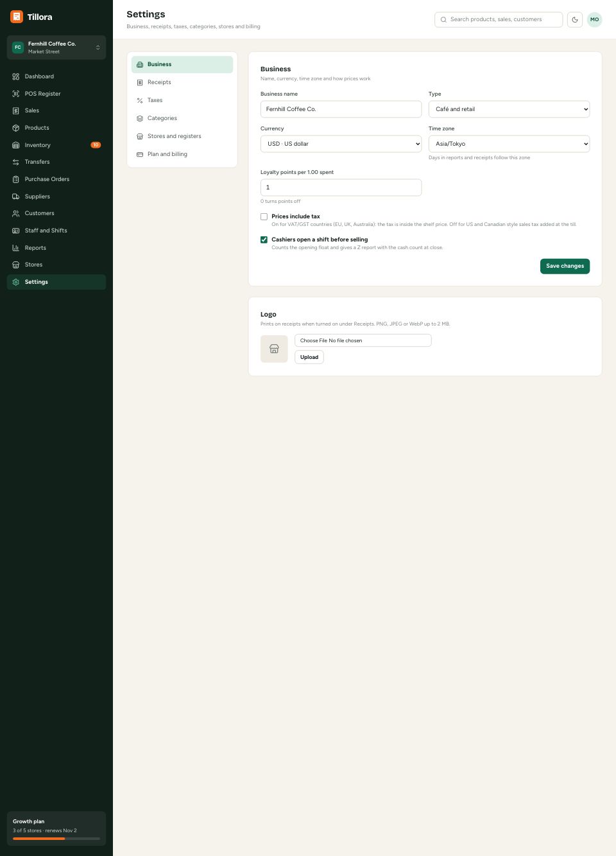This screenshot has height=856, width=616.
Task: Click the logo placeholder thumbnail
Action: coord(274,349)
